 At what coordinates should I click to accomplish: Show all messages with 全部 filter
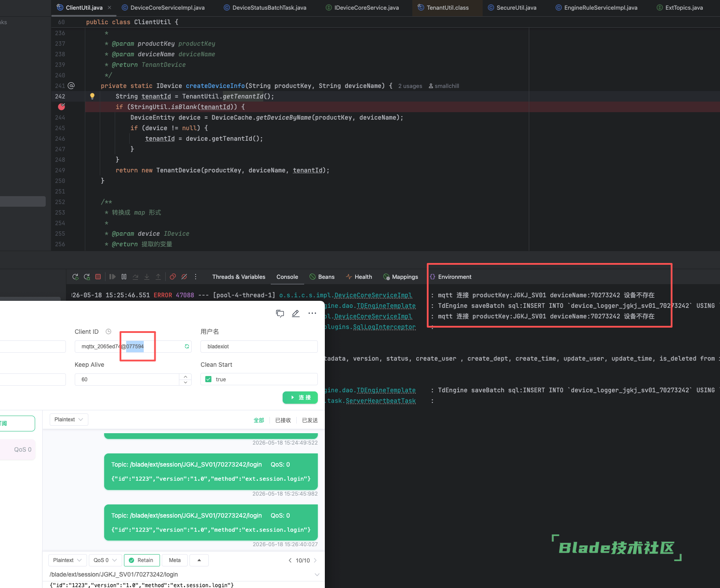pos(259,420)
